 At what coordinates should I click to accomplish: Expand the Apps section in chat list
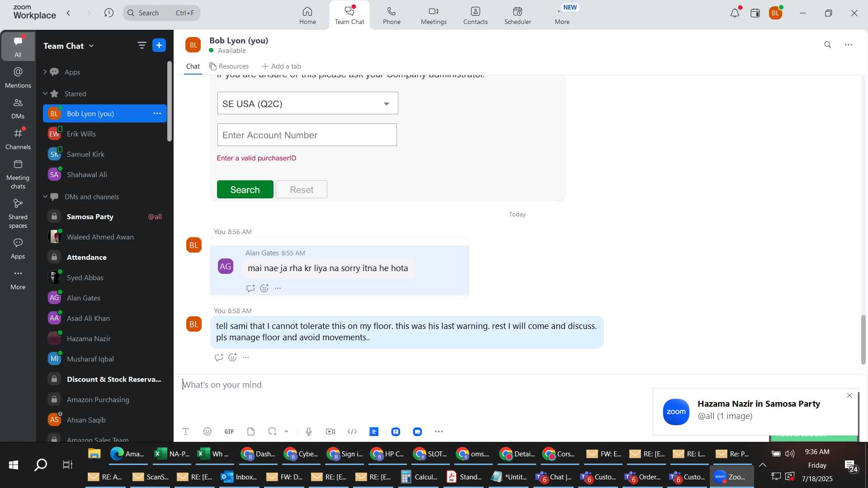45,72
